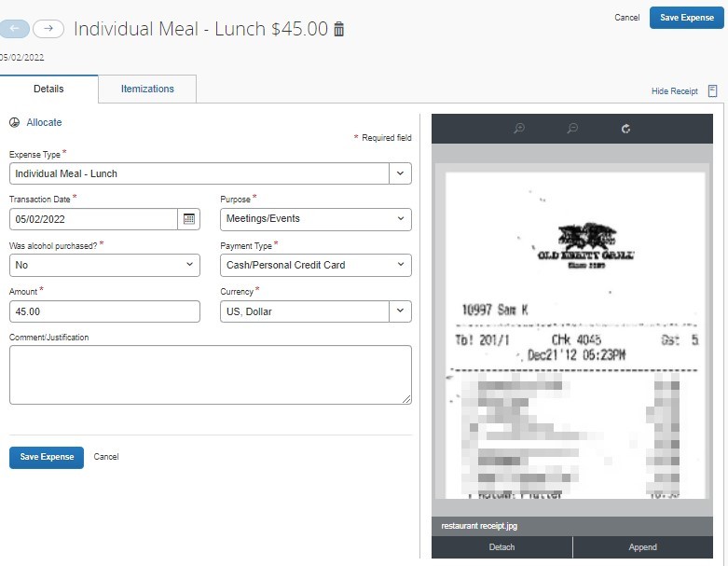Click into the Transaction Date field

[x=93, y=219]
